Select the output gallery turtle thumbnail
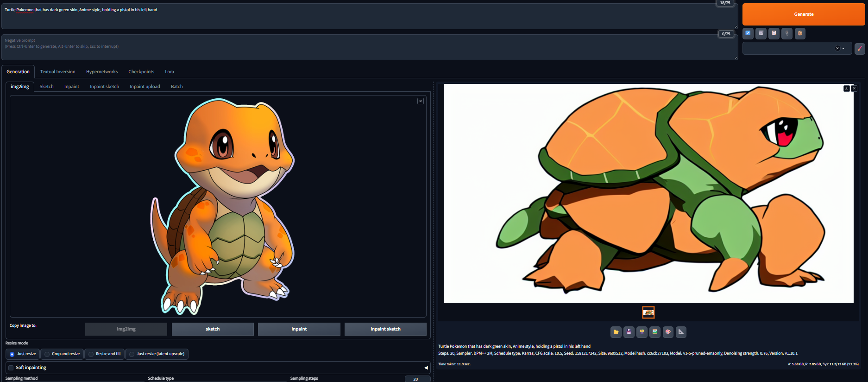 tap(648, 312)
